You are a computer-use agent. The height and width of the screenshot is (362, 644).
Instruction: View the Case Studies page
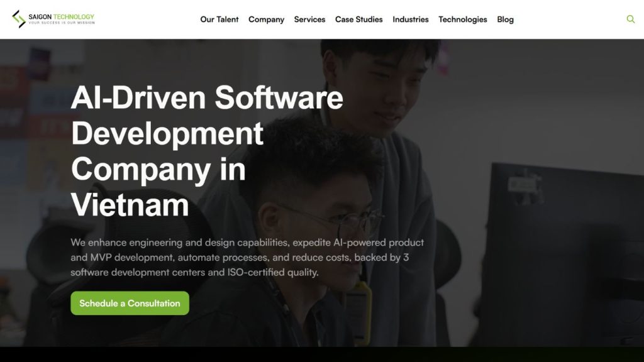358,19
